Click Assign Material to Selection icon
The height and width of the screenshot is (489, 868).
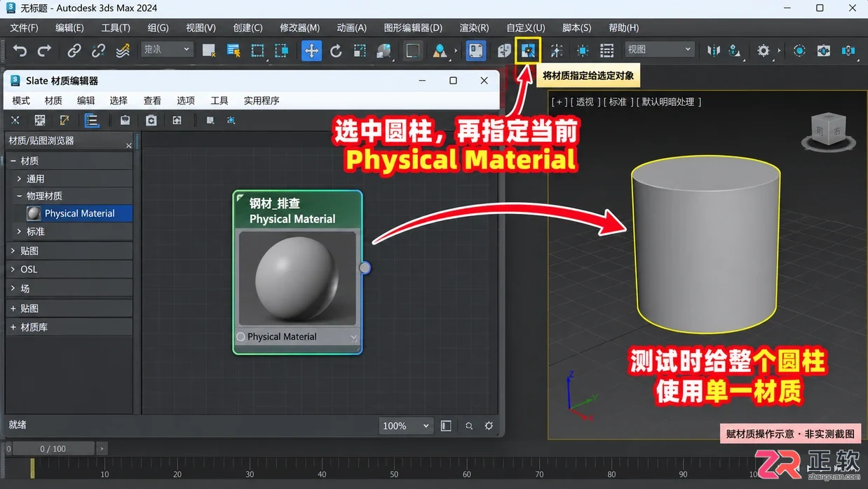coord(528,51)
